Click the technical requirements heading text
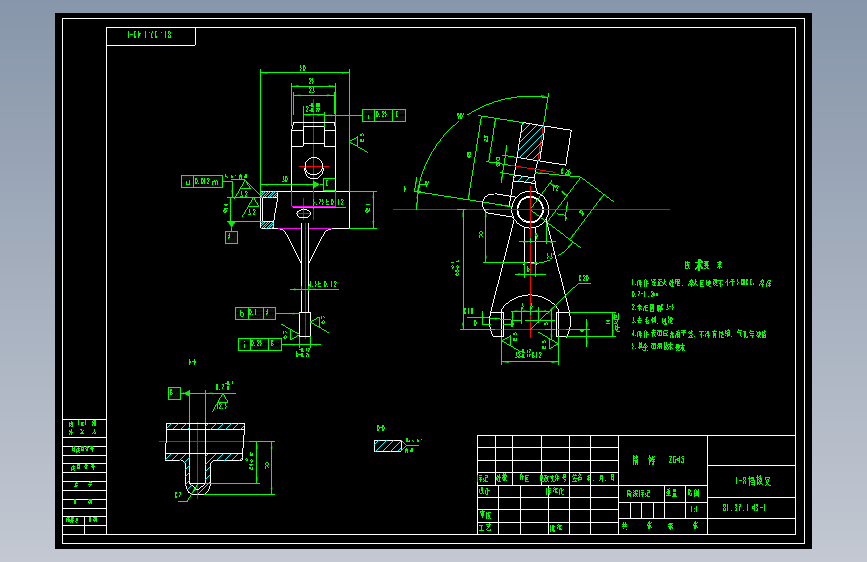Screen dimensions: 867x562 (x=703, y=265)
